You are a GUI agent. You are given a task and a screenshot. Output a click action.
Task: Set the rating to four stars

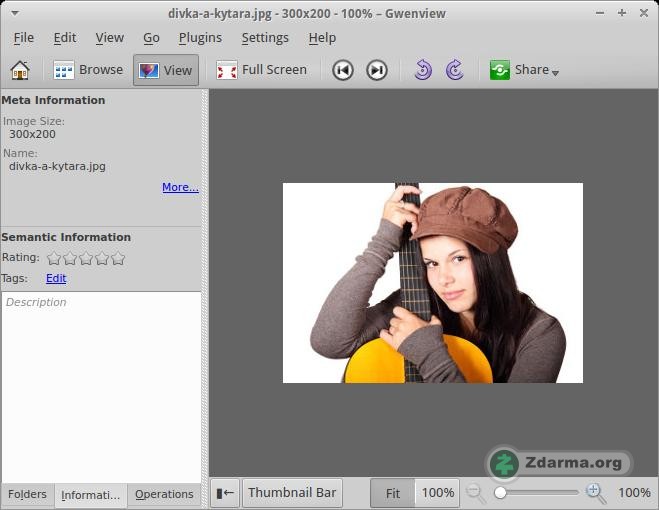coord(102,258)
